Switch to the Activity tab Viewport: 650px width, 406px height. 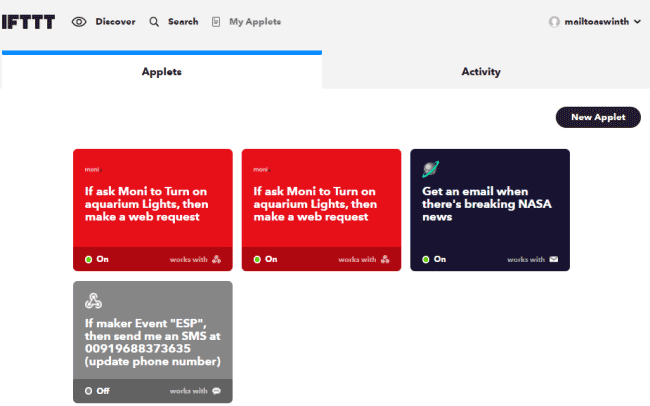pyautogui.click(x=481, y=71)
